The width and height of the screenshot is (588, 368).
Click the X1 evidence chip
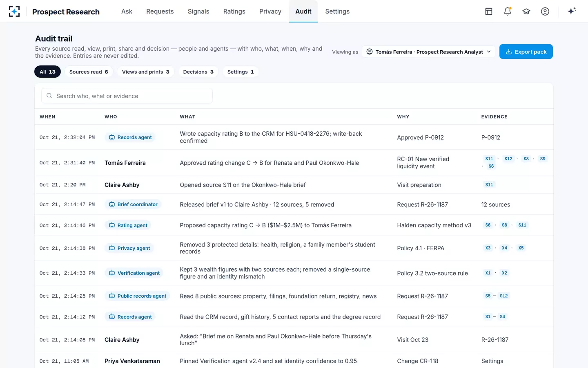[x=488, y=273]
